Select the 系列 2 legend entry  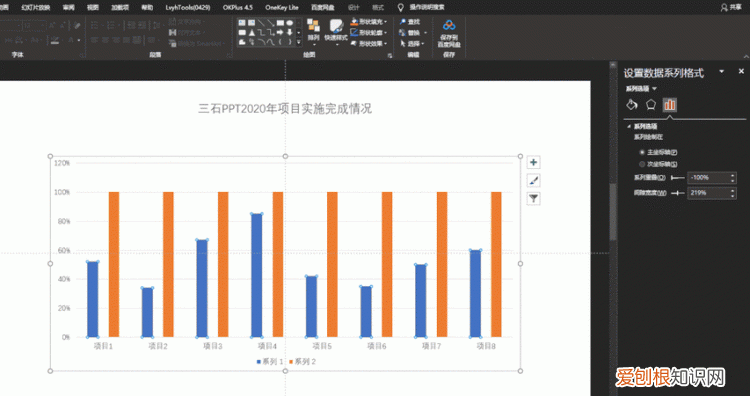(x=303, y=362)
